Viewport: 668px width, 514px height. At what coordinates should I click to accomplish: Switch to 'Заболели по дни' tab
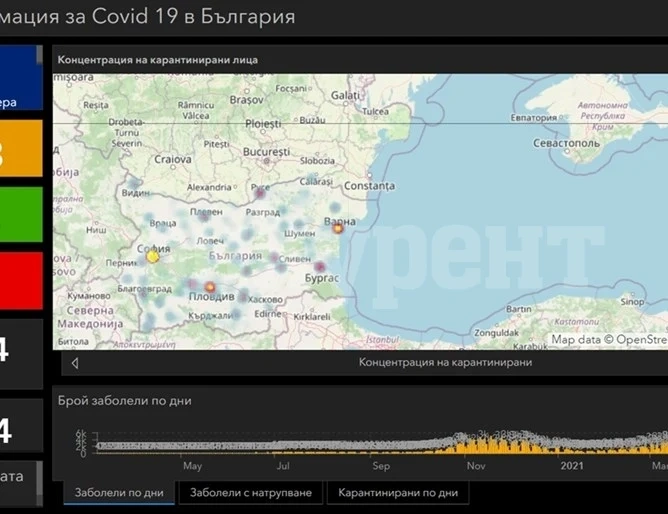119,493
